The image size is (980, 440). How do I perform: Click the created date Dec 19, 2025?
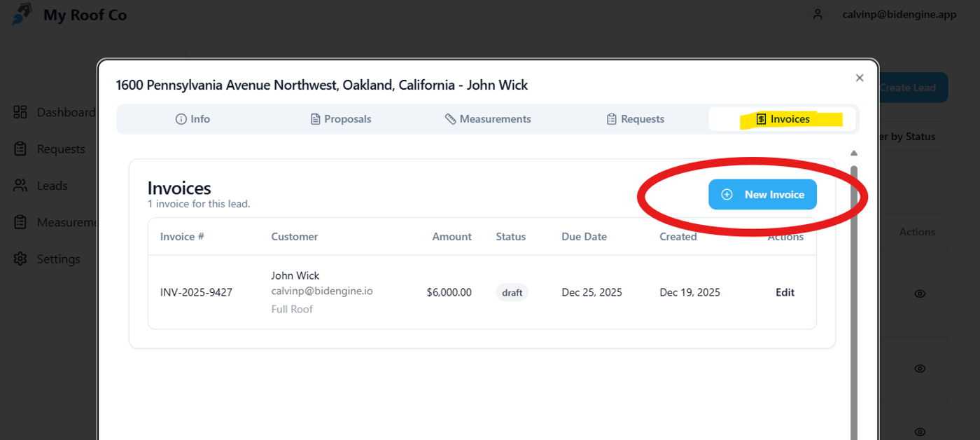[689, 292]
